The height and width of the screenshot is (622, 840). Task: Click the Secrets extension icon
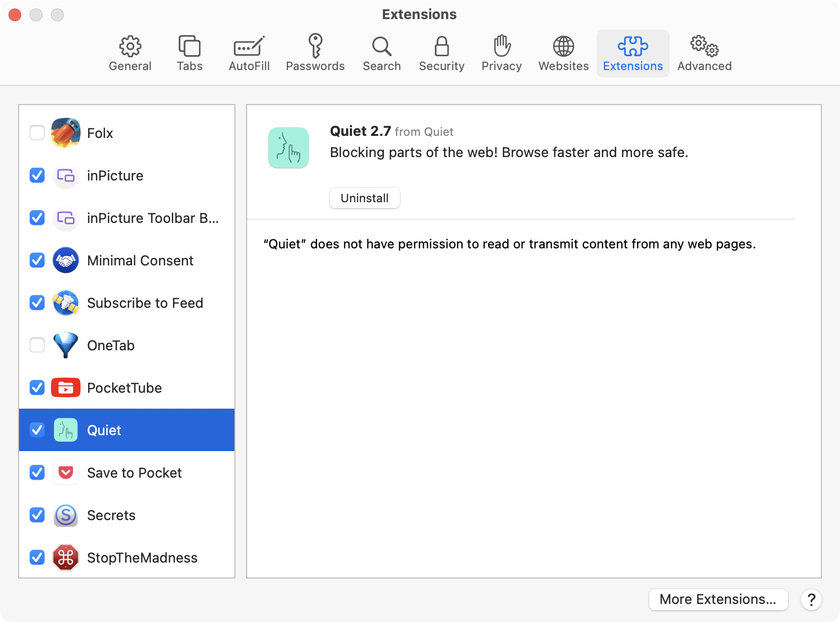[66, 515]
